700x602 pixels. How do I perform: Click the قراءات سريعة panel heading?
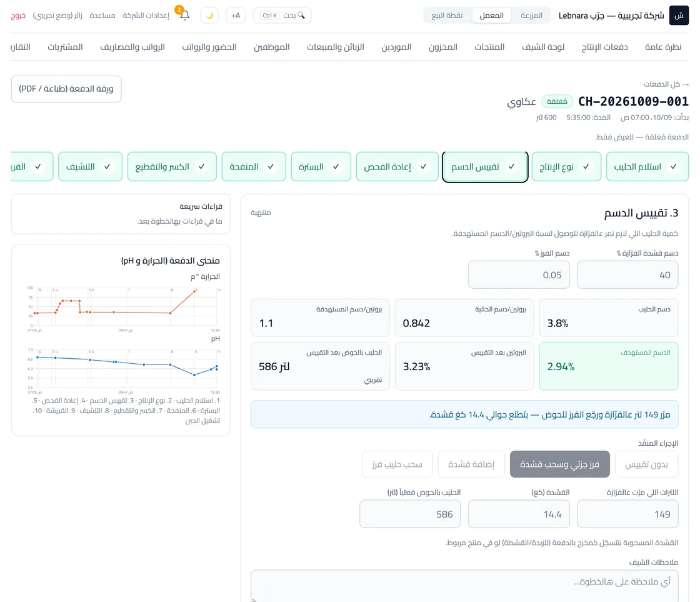(x=201, y=206)
